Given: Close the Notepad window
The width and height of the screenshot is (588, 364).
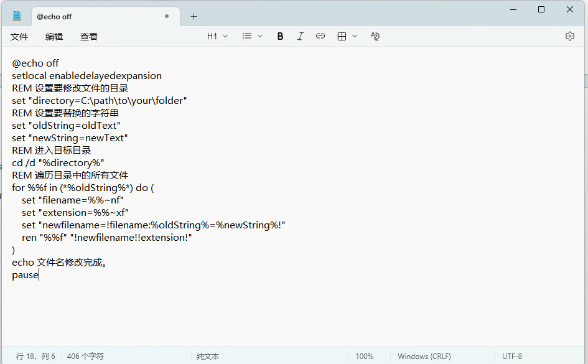Looking at the screenshot, I should pos(569,9).
